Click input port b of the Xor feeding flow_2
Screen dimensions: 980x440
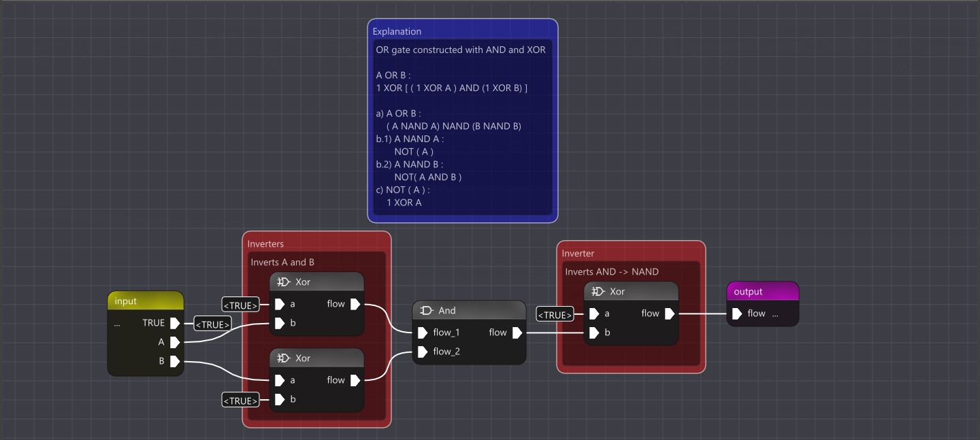point(279,399)
